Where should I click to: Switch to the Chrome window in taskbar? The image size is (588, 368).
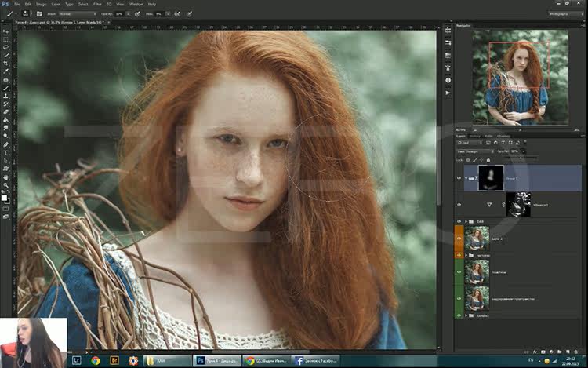pyautogui.click(x=267, y=361)
